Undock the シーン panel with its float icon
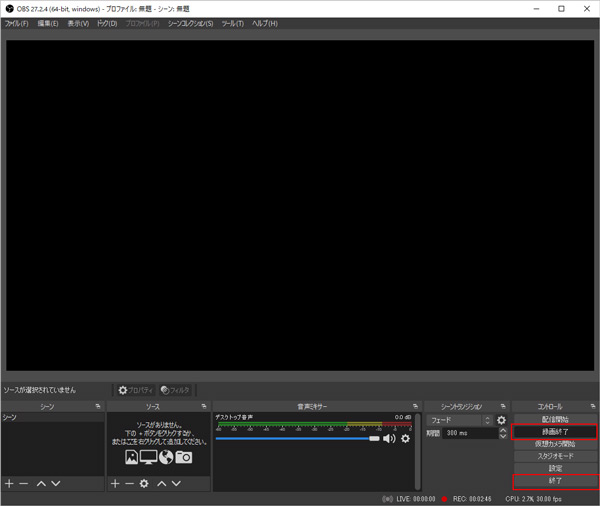Image resolution: width=600 pixels, height=506 pixels. click(x=98, y=406)
